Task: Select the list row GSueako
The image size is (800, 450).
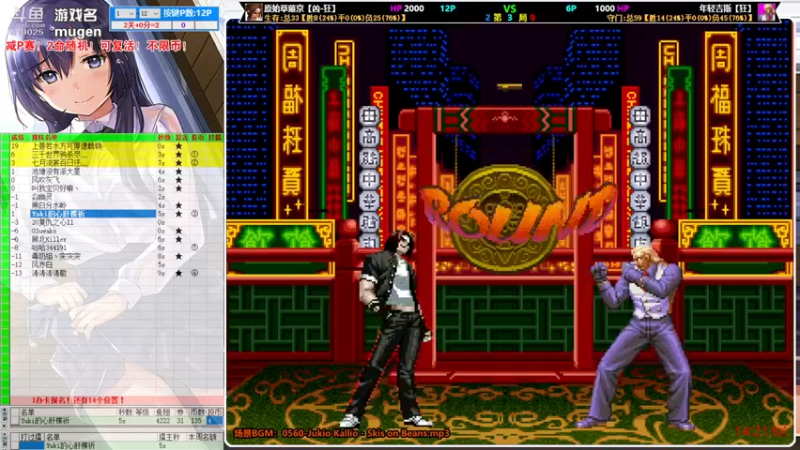Action: 116,231
